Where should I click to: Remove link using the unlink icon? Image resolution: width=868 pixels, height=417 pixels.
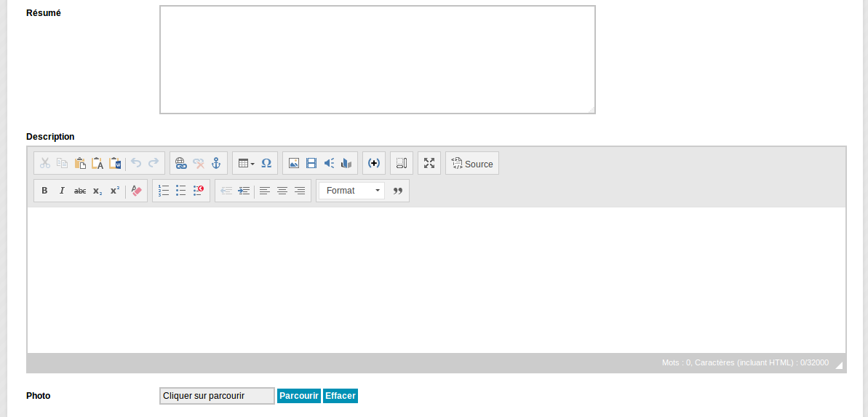pyautogui.click(x=199, y=163)
